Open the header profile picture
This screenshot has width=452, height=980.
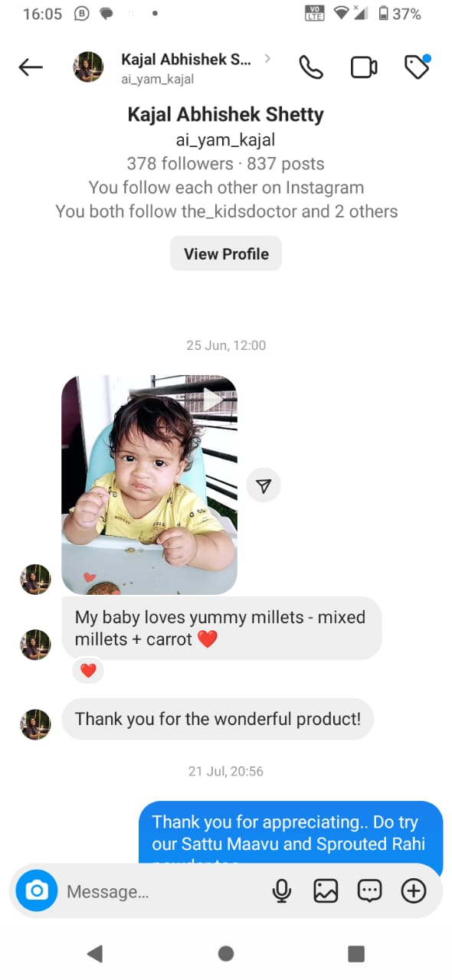point(88,67)
